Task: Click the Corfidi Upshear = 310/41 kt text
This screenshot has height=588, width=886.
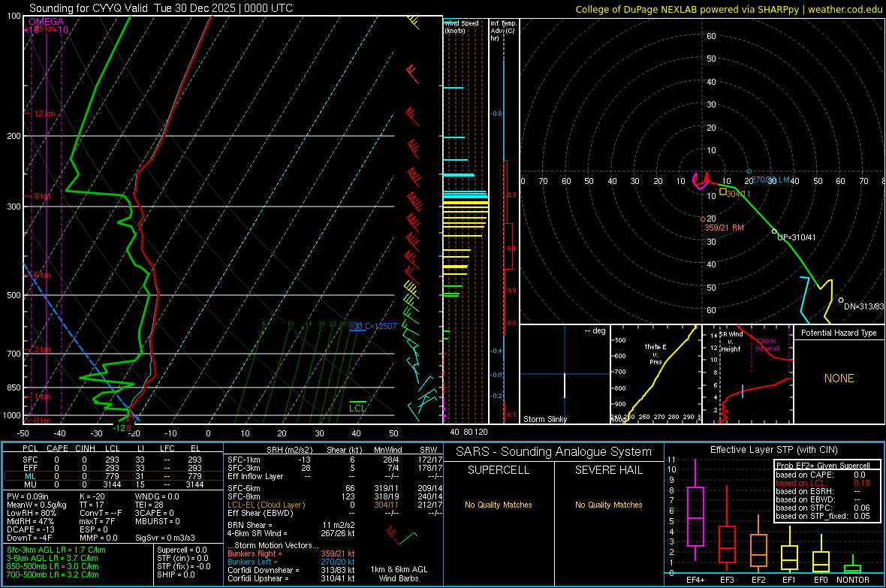Action: click(x=291, y=578)
